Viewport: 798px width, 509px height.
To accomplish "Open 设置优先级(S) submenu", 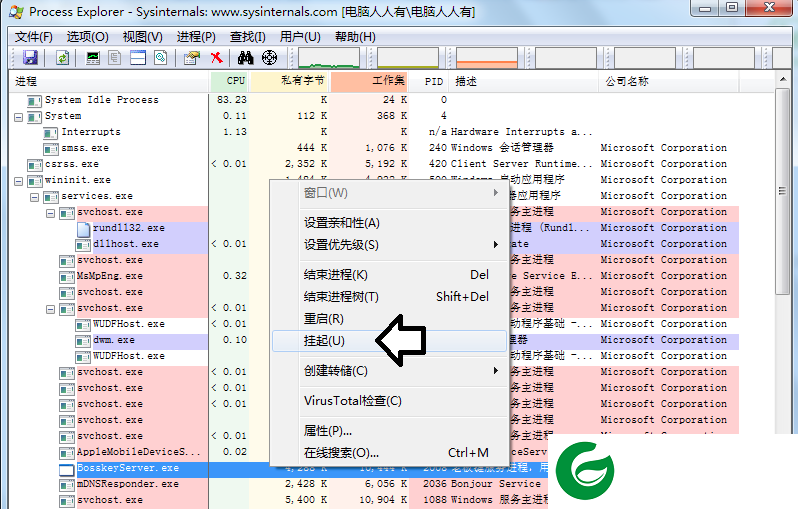I will pos(389,244).
